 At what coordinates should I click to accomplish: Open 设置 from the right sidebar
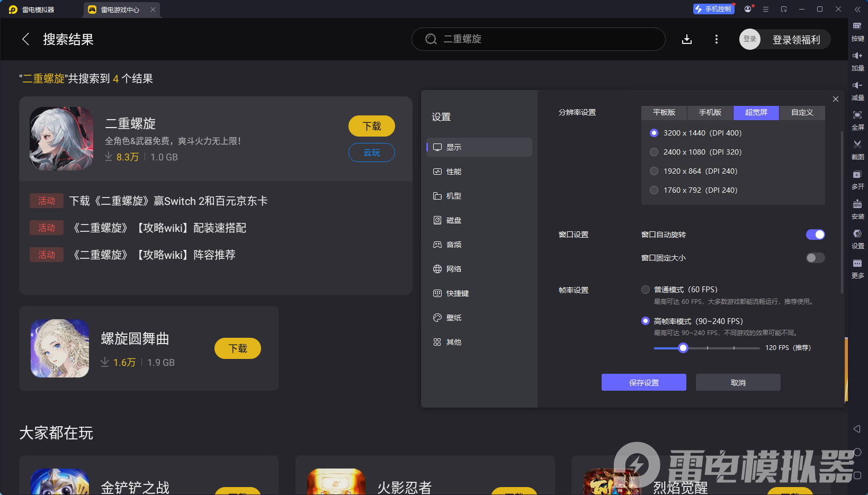(857, 238)
